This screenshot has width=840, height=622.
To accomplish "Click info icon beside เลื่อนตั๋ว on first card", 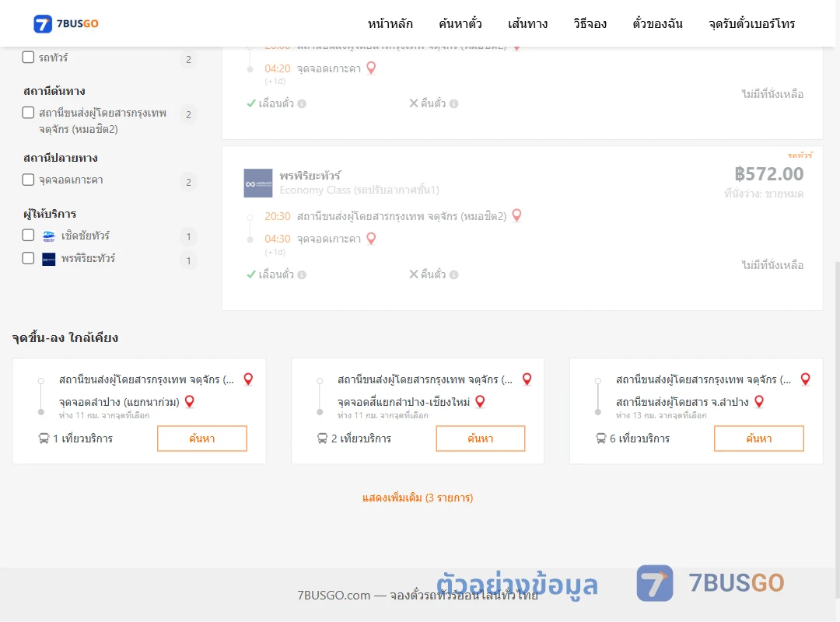I will pyautogui.click(x=302, y=104).
